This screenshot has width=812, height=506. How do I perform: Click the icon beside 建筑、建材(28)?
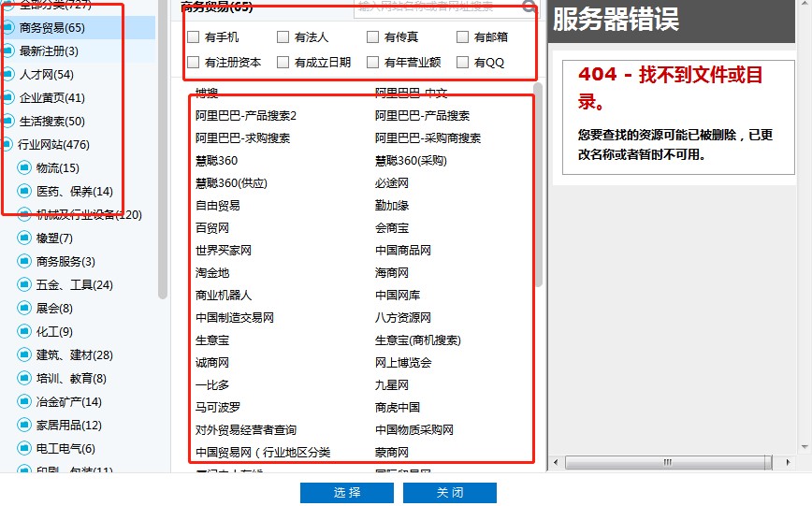pos(24,354)
